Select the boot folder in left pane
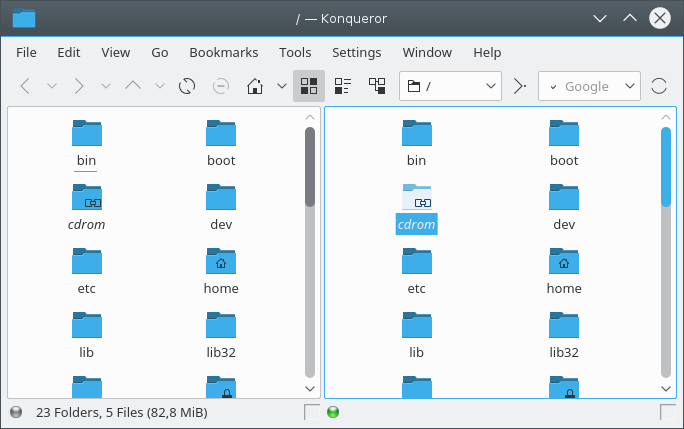The width and height of the screenshot is (684, 429). coord(221,140)
